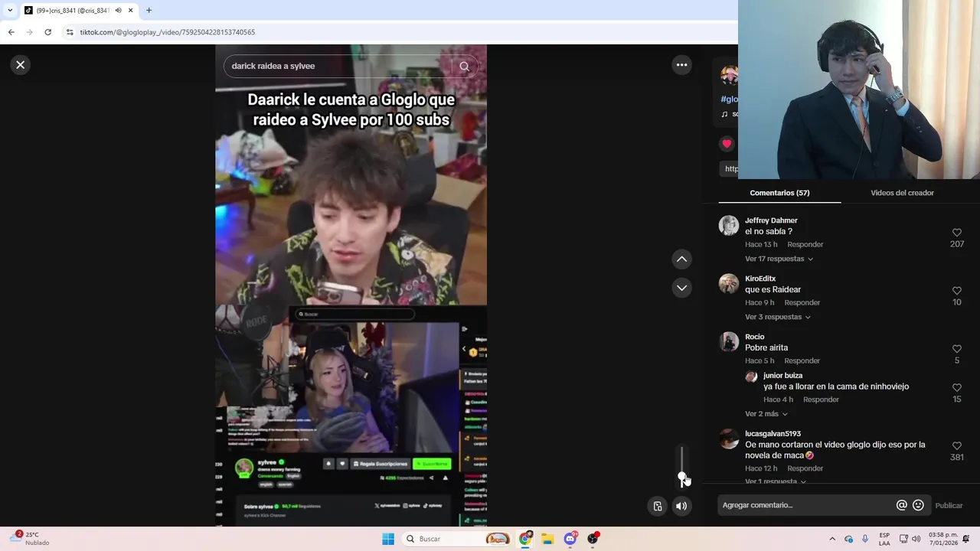Viewport: 980px width, 551px height.
Task: Open the Windows Start menu
Action: point(388,539)
